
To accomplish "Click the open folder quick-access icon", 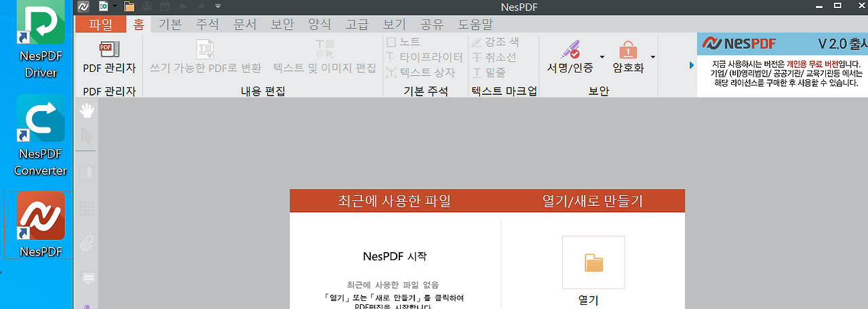I will pos(129,7).
